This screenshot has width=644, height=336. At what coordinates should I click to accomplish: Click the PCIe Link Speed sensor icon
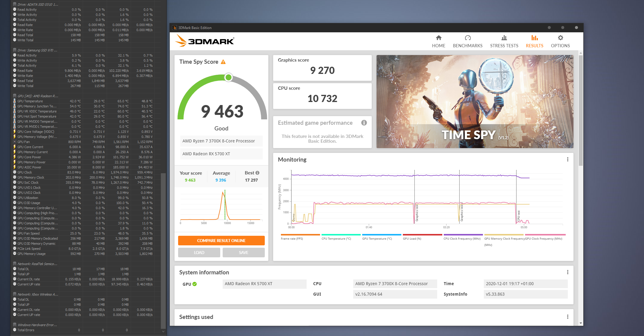(x=14, y=249)
